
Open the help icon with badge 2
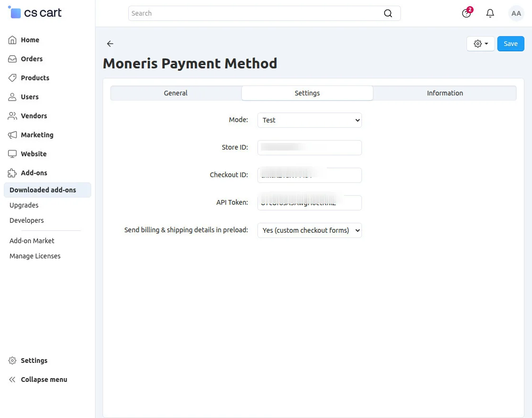(467, 13)
